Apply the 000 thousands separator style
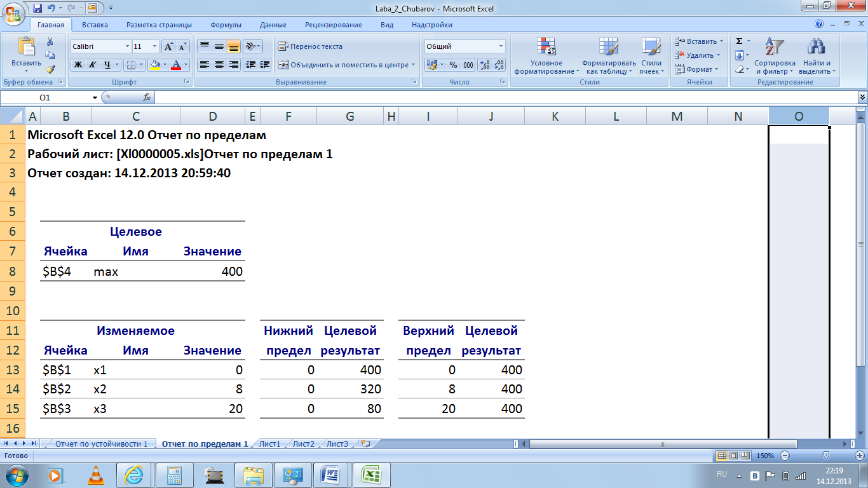Viewport: 868px width, 488px height. 468,65
